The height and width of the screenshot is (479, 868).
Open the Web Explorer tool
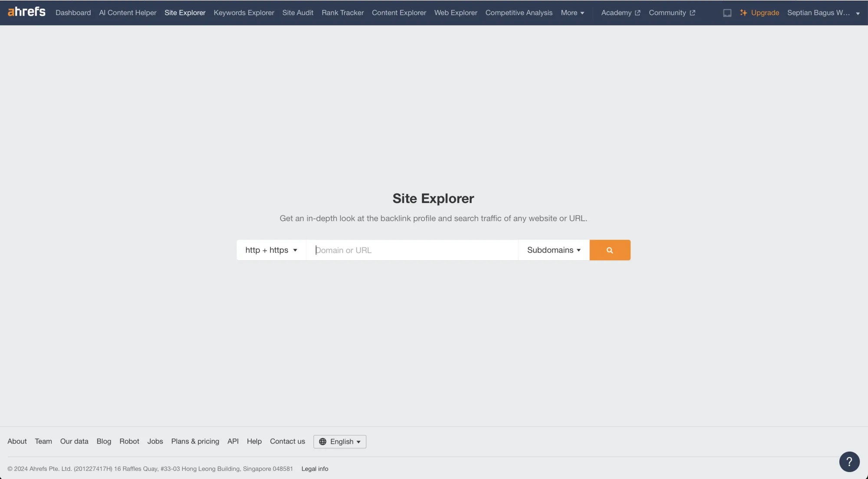(x=456, y=13)
